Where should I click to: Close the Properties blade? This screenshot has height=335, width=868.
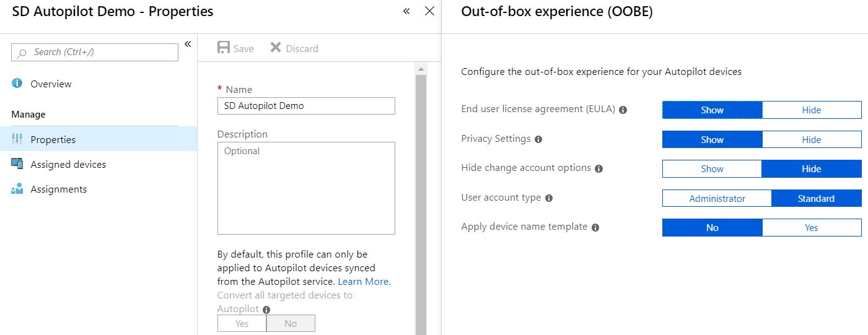pos(429,11)
